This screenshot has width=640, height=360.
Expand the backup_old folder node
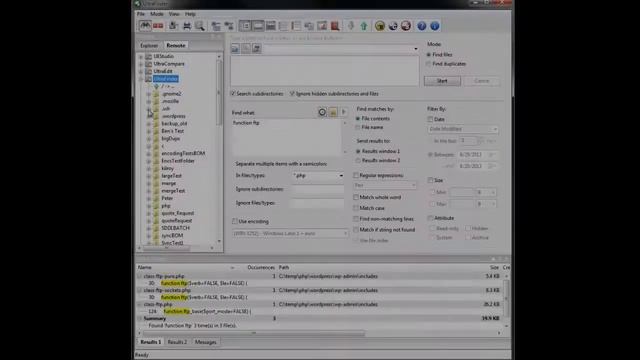coord(149,124)
